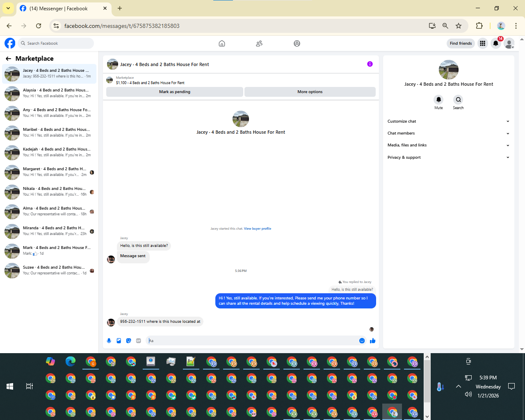Click More options button
525x420 pixels.
(310, 92)
